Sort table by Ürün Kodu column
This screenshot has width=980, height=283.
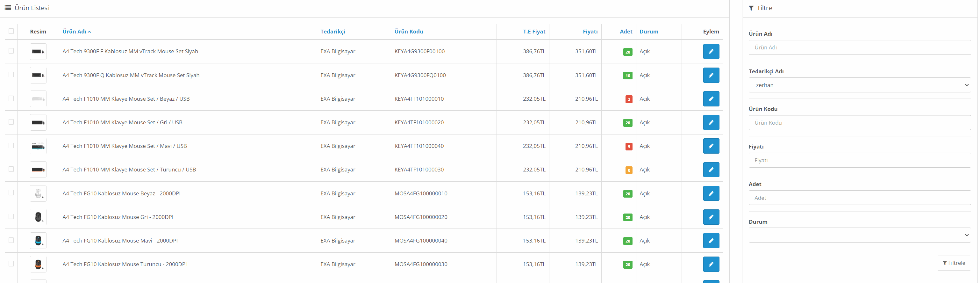409,32
